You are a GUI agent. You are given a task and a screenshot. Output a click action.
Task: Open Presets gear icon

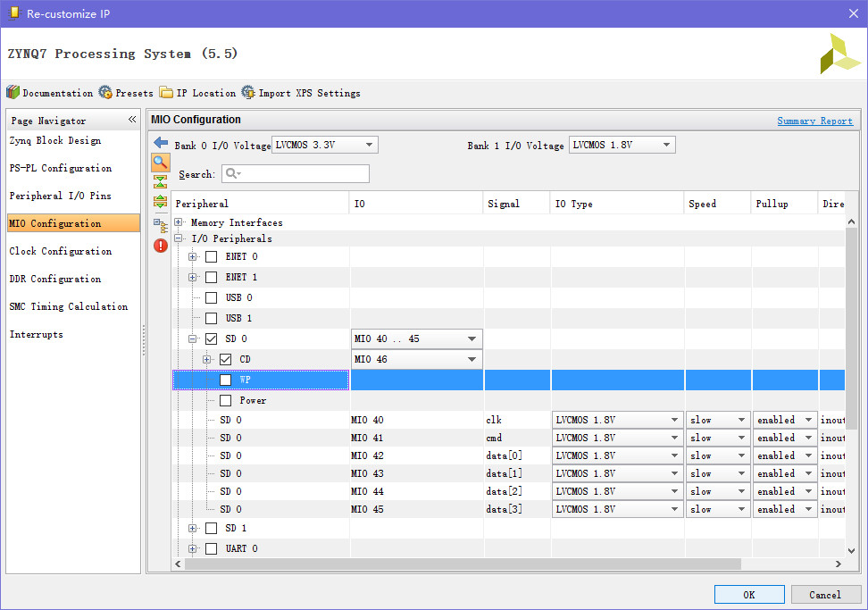pos(105,93)
